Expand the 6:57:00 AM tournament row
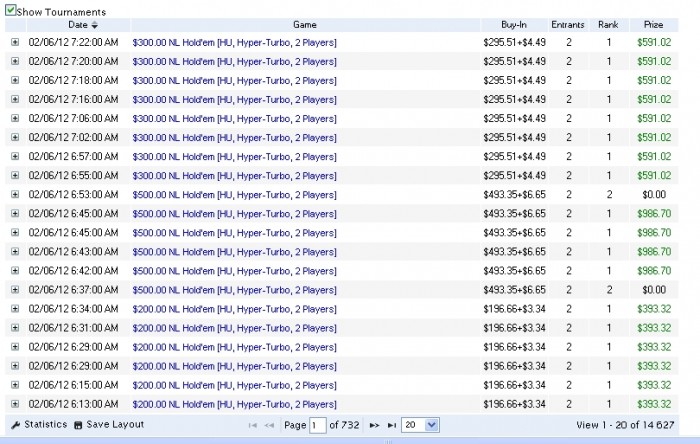Viewport: 700px width, 444px height. pyautogui.click(x=15, y=156)
